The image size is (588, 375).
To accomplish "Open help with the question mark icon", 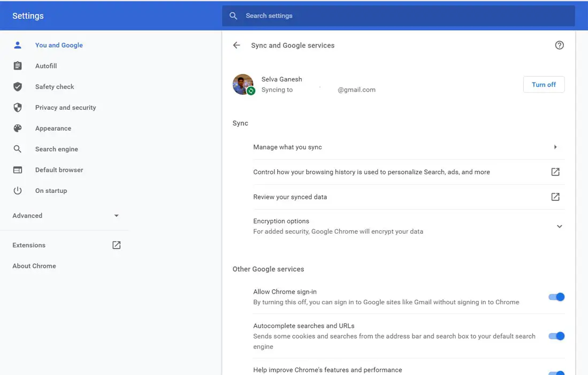I will (x=559, y=45).
